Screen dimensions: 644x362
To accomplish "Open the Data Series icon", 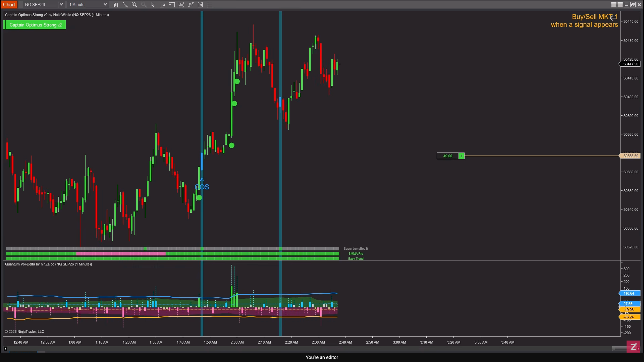I will pyautogui.click(x=181, y=5).
